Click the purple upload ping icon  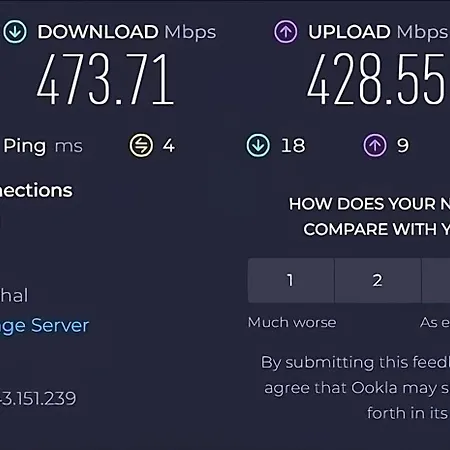tap(375, 145)
